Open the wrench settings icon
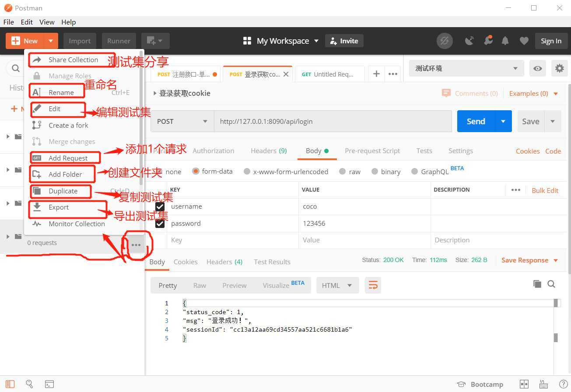This screenshot has width=571, height=392. coord(488,40)
